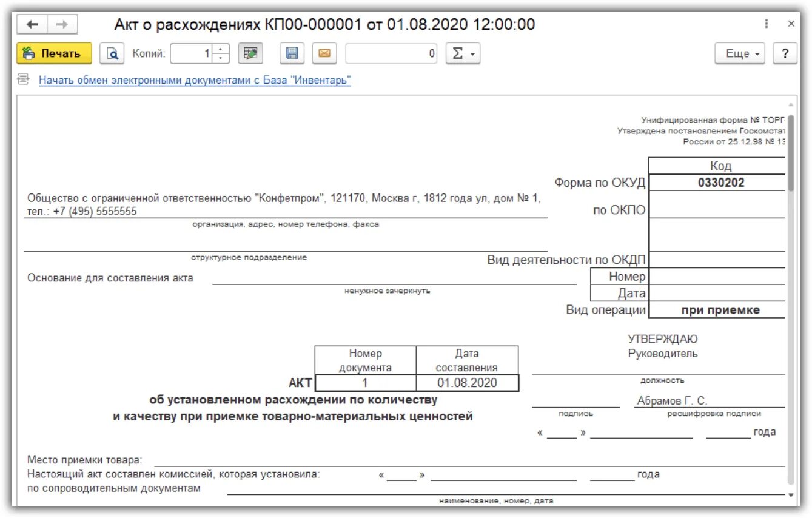This screenshot has width=812, height=518.
Task: Select document number cell with 1
Action: point(366,383)
